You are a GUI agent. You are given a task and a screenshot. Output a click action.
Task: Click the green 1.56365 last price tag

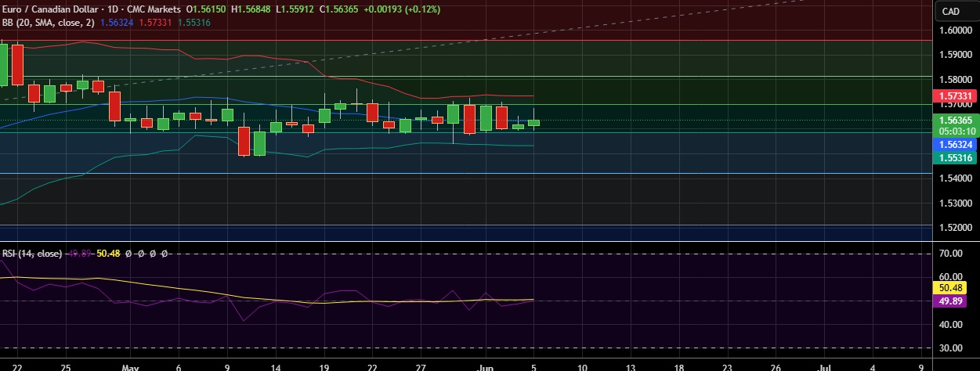955,121
